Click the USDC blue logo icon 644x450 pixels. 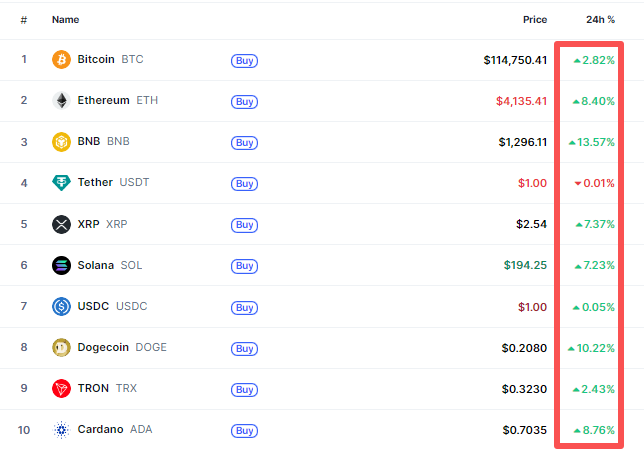pyautogui.click(x=62, y=306)
